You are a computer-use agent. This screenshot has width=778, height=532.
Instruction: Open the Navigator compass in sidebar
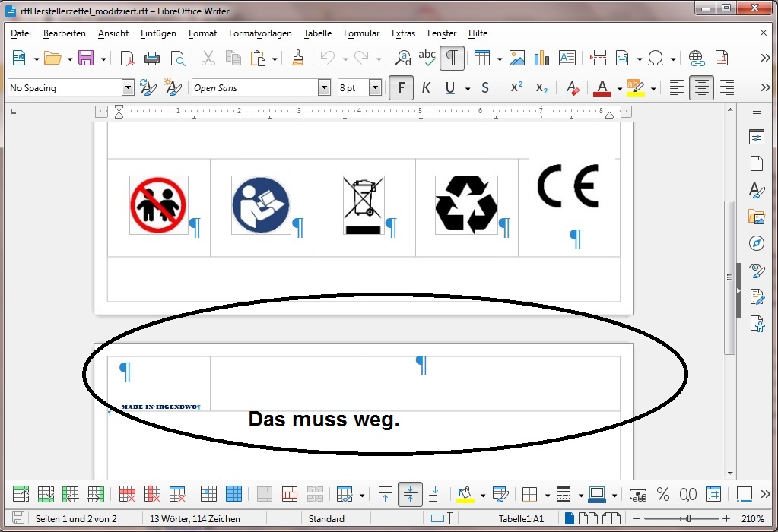[756, 243]
